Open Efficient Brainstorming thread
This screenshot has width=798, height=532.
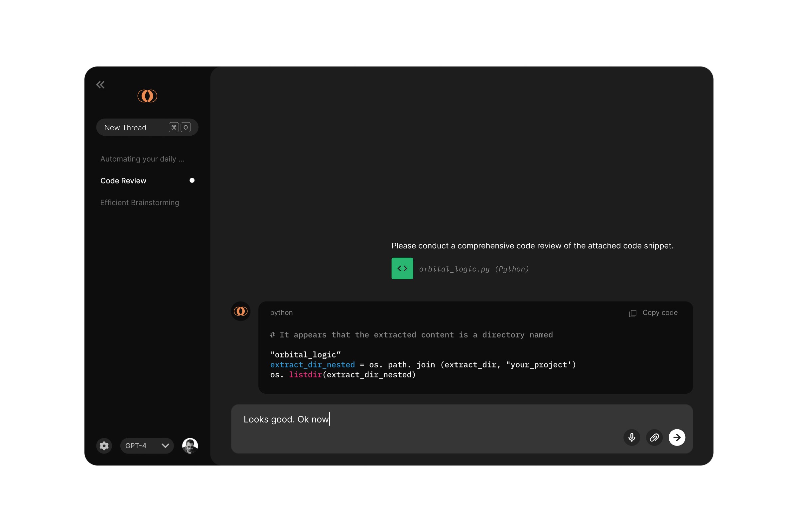coord(139,202)
